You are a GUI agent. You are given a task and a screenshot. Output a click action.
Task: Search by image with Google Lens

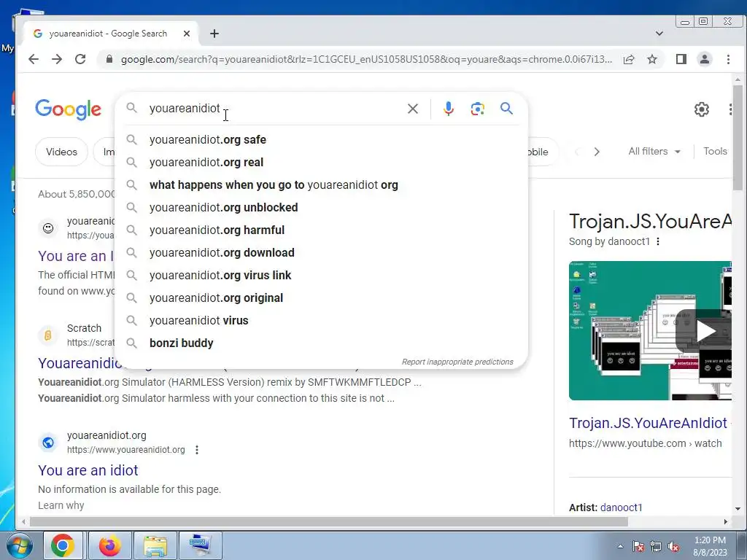477,109
